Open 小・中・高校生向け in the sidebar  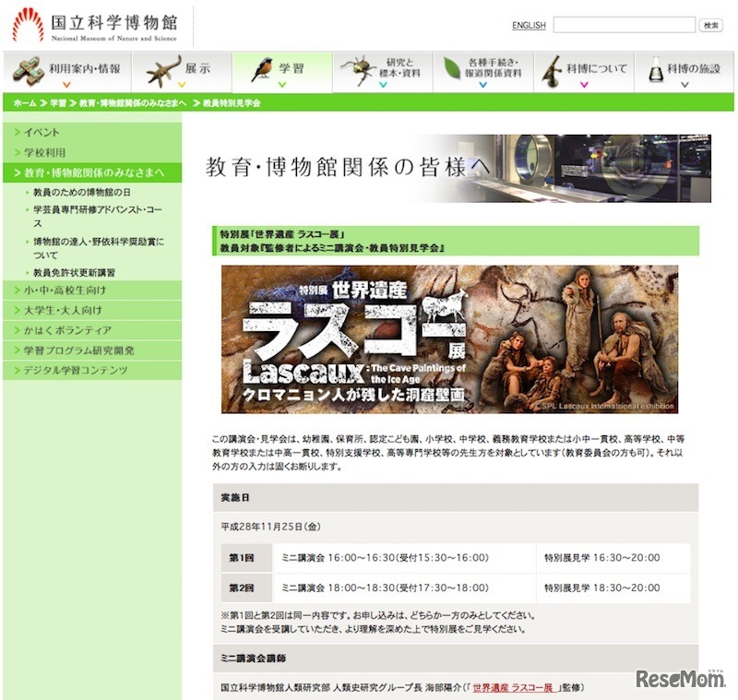(92, 291)
